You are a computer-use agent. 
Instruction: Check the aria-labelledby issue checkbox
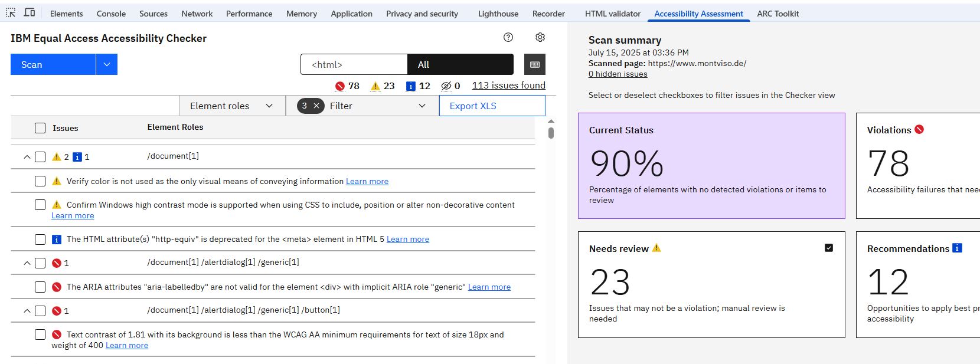(40, 287)
